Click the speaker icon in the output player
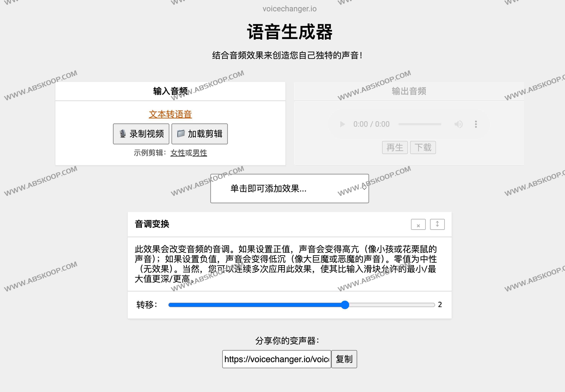Screen dimensions: 565x392 458,124
